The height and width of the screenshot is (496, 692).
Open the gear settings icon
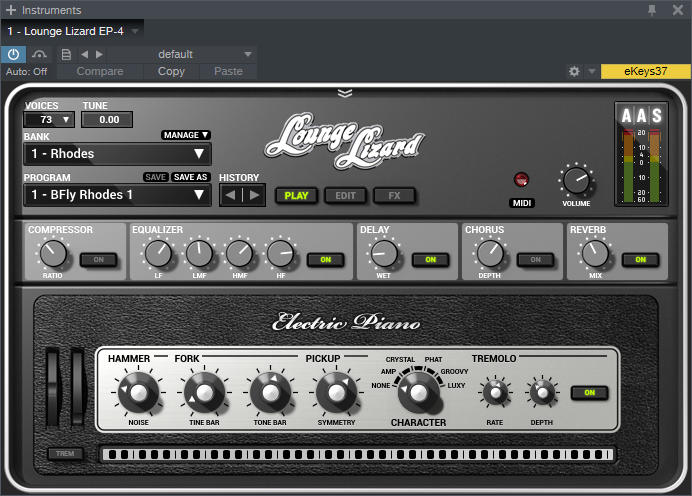click(x=574, y=71)
